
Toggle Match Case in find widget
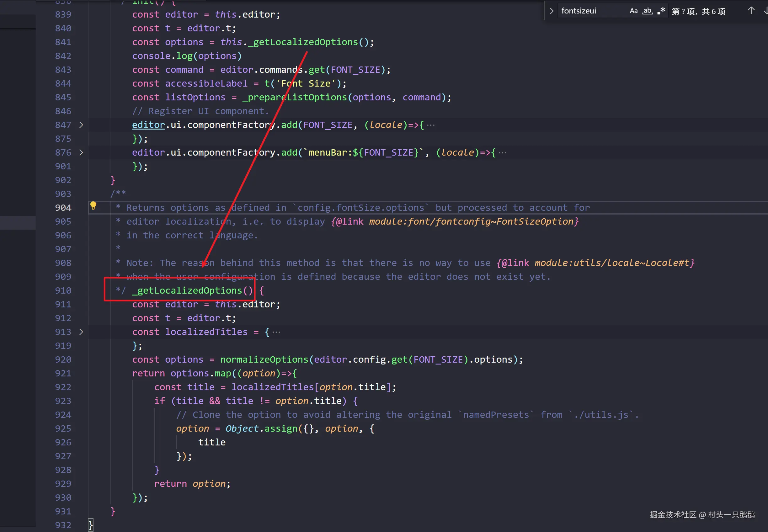click(633, 11)
